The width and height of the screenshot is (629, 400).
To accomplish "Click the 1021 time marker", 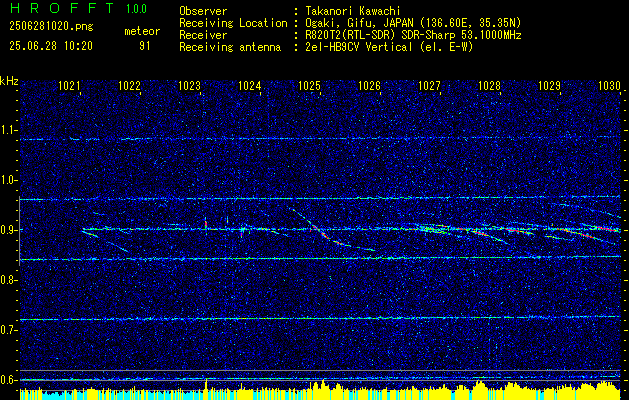I will point(69,85).
